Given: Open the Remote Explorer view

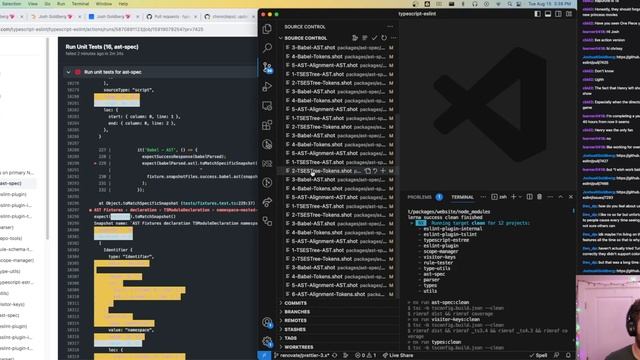Looking at the screenshot, I should pos(267,106).
